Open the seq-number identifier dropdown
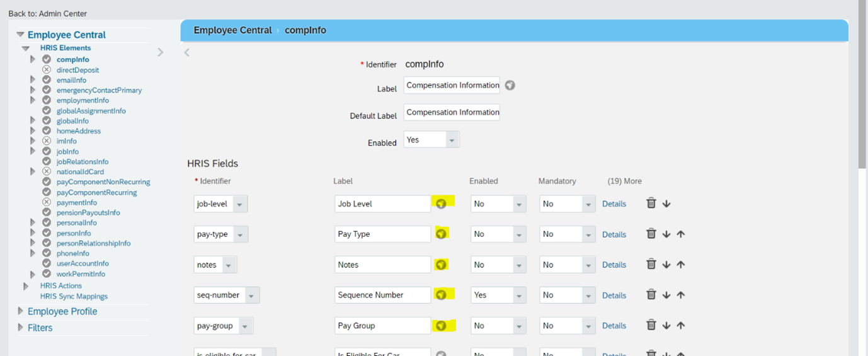868x356 pixels. pos(227,295)
